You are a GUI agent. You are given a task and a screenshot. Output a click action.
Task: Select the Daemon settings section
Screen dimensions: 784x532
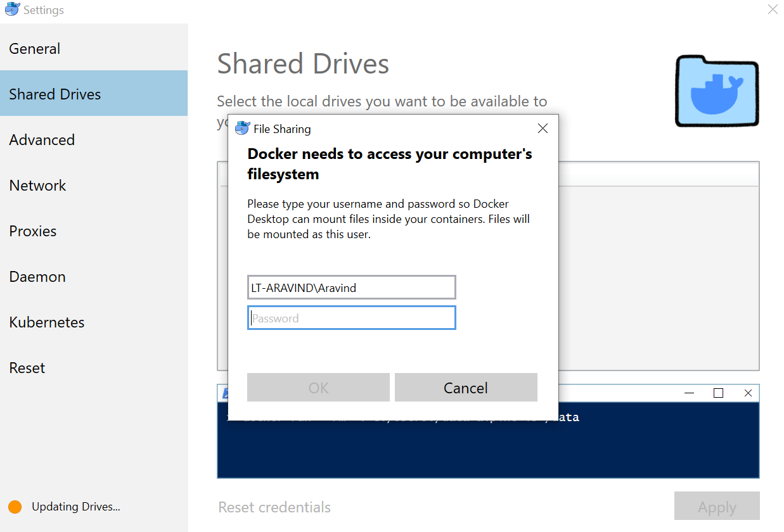click(x=37, y=276)
